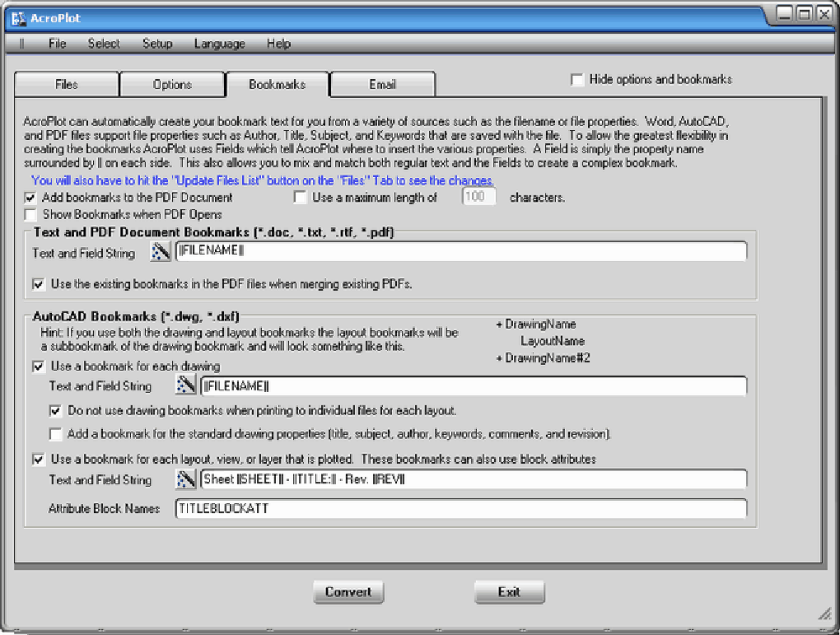Open the Setup menu
The width and height of the screenshot is (840, 635).
point(157,44)
